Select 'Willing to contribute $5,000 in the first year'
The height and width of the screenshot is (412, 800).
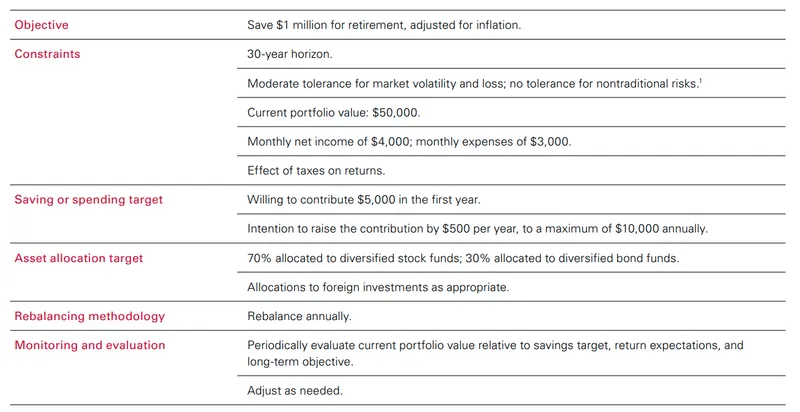[x=364, y=200]
